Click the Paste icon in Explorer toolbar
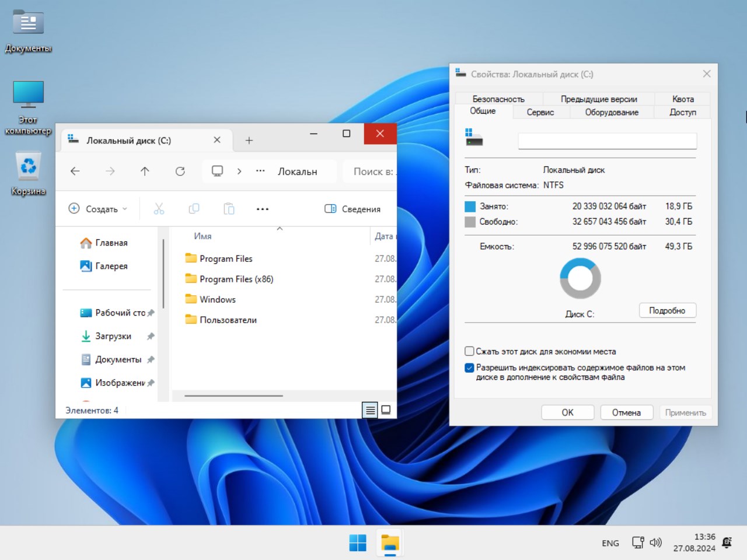Screen dimensions: 747x560 229,208
